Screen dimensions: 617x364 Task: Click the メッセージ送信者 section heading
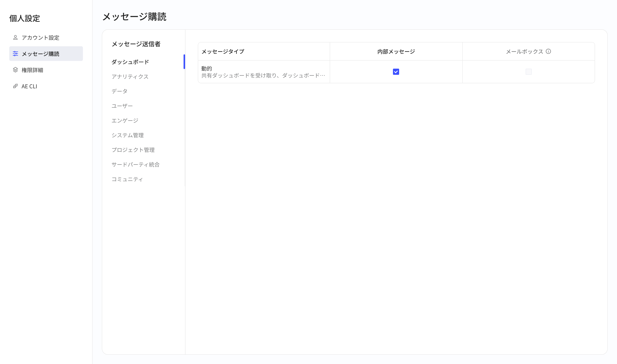[136, 44]
